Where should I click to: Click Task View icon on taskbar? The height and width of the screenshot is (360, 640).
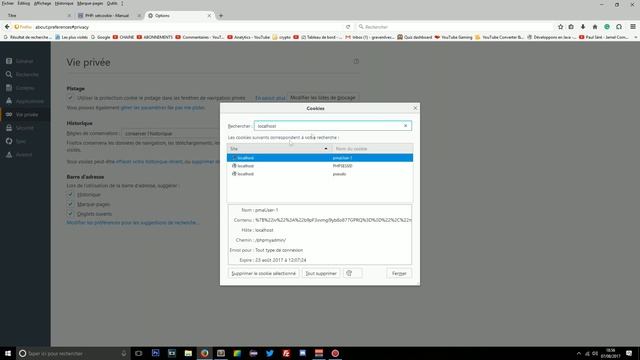(x=138, y=353)
